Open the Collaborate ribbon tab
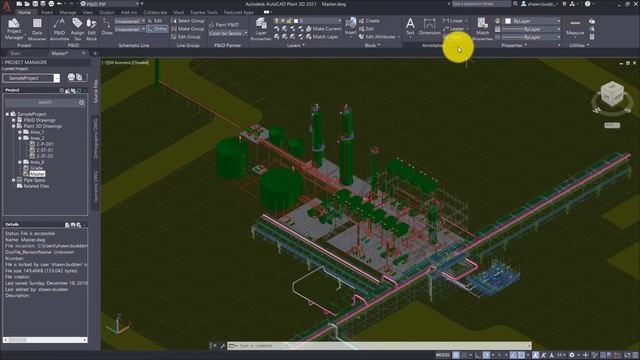The width and height of the screenshot is (640, 360). pos(155,12)
